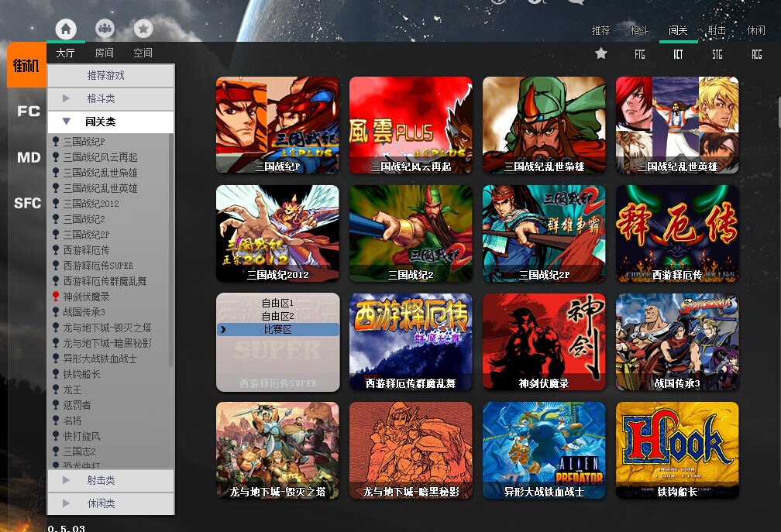Select the STG shooter category icon
Image resolution: width=781 pixels, height=532 pixels.
tap(717, 54)
